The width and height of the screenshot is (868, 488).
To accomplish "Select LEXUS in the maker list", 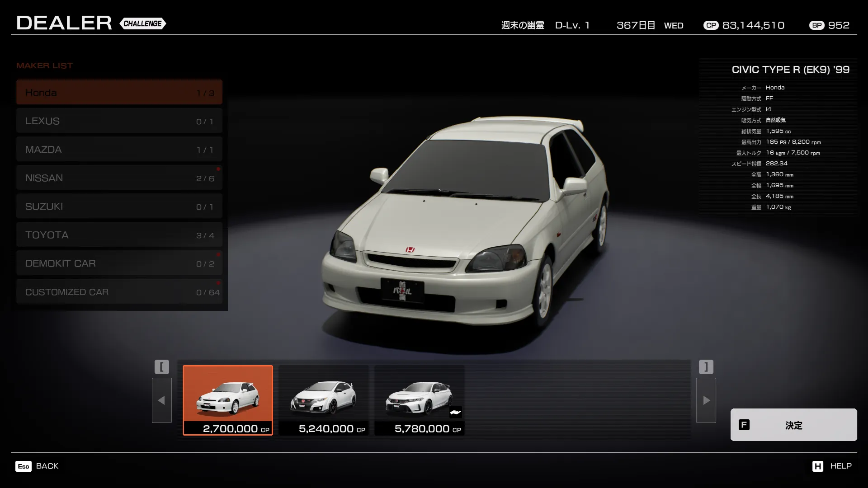I will click(x=119, y=121).
